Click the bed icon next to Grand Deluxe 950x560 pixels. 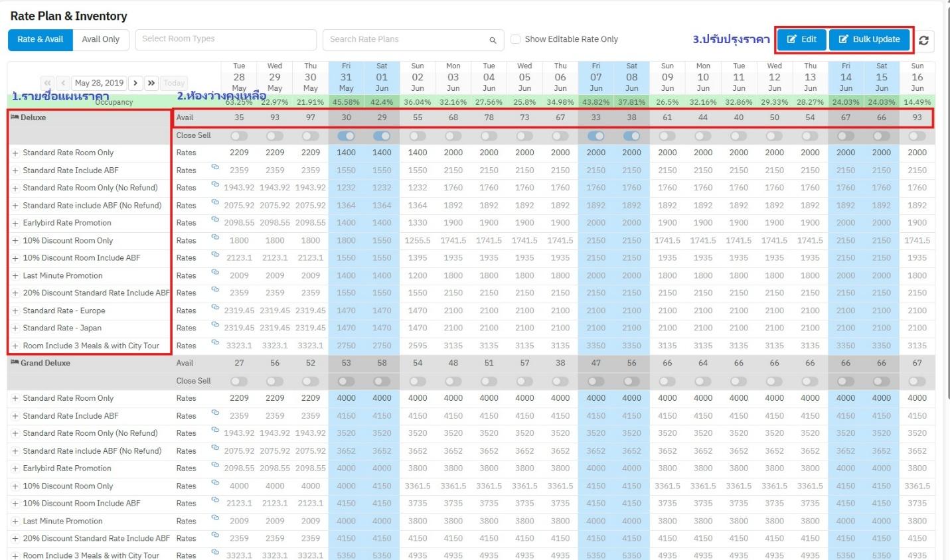coord(15,363)
